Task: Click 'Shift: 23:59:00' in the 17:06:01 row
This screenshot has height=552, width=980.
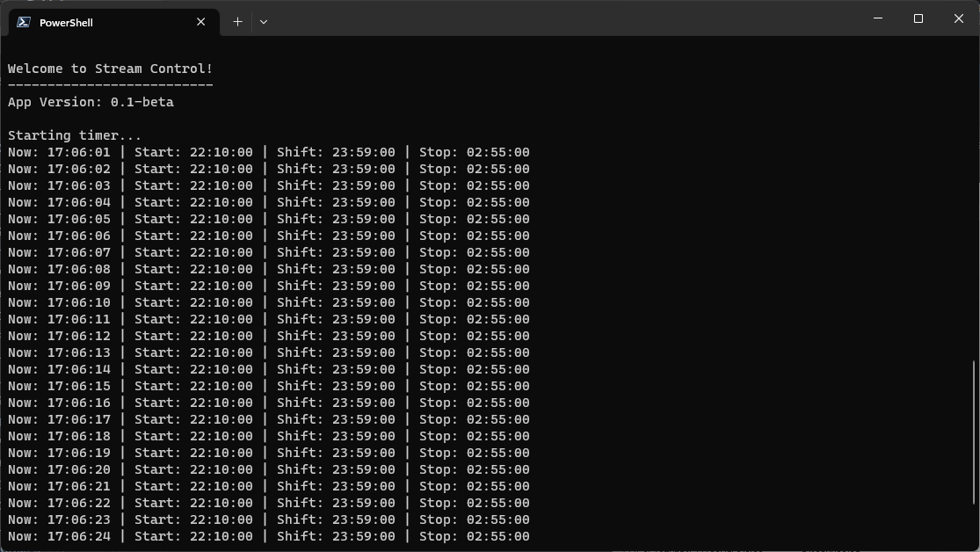Action: (337, 153)
